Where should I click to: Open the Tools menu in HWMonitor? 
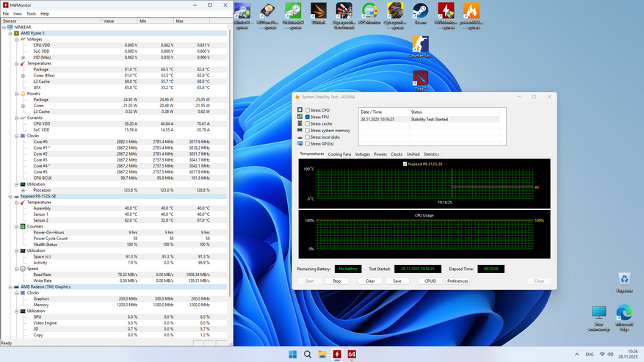point(31,13)
